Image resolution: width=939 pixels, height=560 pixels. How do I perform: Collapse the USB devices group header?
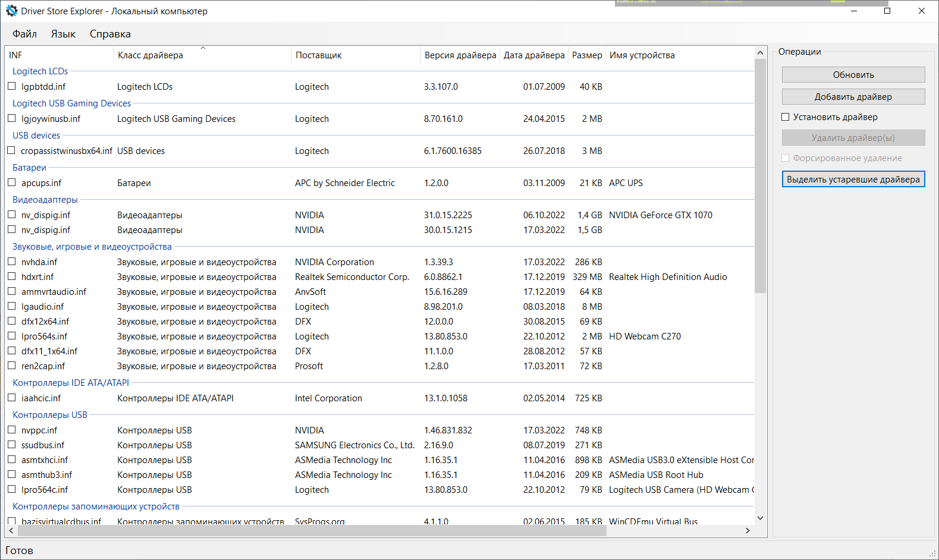click(36, 136)
